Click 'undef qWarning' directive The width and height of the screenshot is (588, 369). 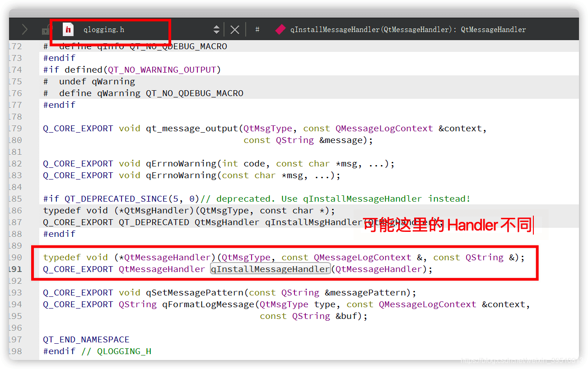pos(97,82)
